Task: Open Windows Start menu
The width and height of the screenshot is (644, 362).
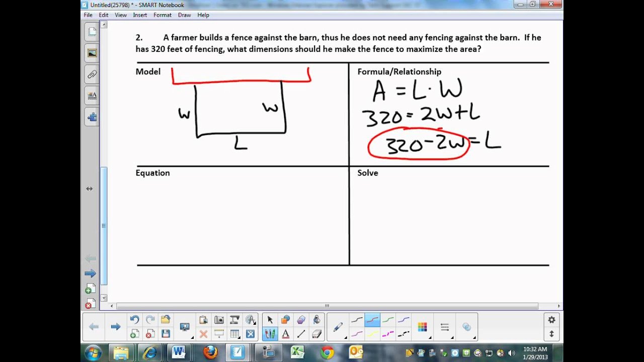Action: 94,352
